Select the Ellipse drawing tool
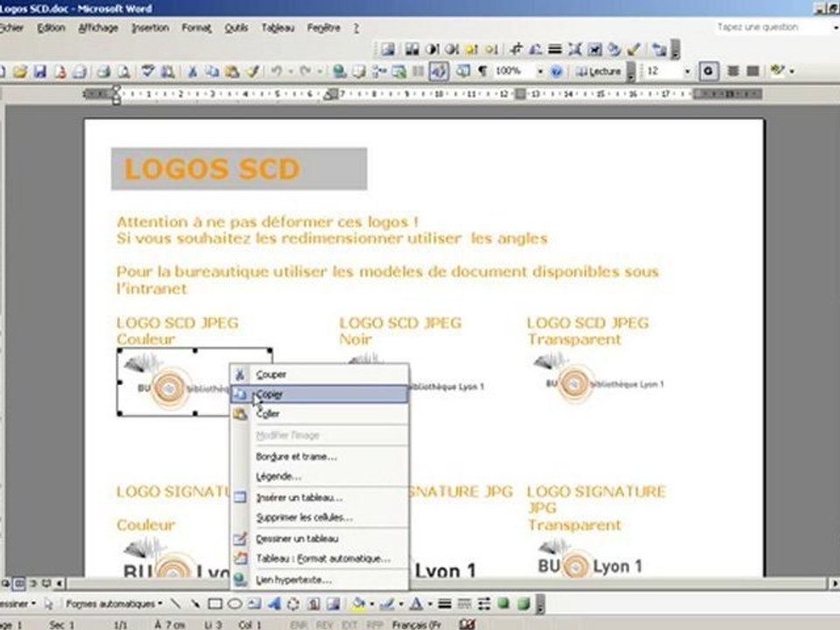Screen dimensions: 840x630 click(234, 605)
